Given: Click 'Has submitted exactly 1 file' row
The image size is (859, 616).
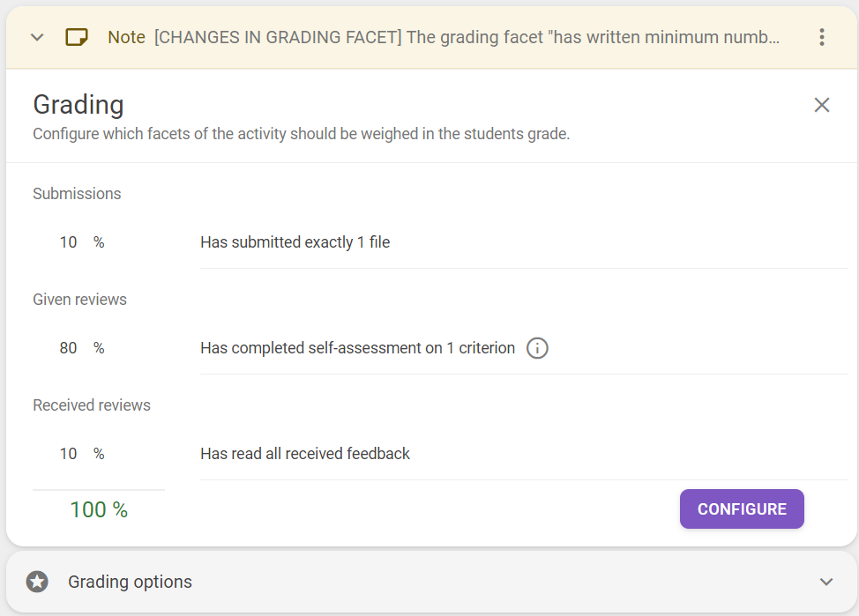Looking at the screenshot, I should click(x=524, y=242).
